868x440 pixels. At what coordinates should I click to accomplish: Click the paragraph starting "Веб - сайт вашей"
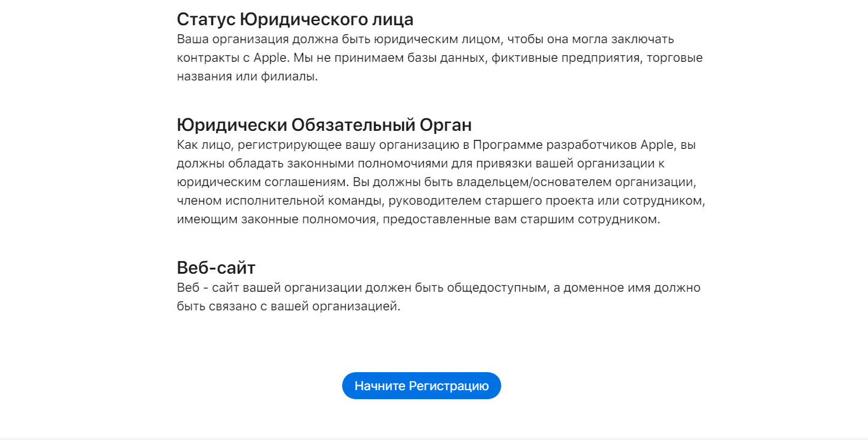click(x=439, y=297)
